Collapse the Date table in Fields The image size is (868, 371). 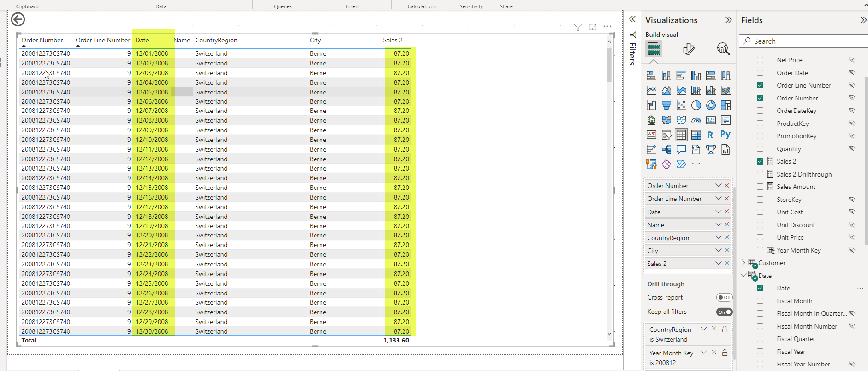click(743, 275)
